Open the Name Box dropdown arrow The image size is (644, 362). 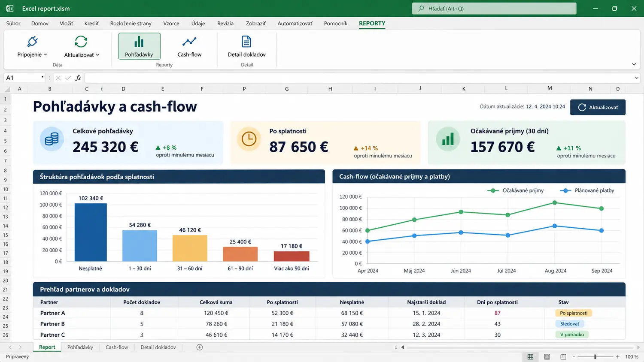43,77
